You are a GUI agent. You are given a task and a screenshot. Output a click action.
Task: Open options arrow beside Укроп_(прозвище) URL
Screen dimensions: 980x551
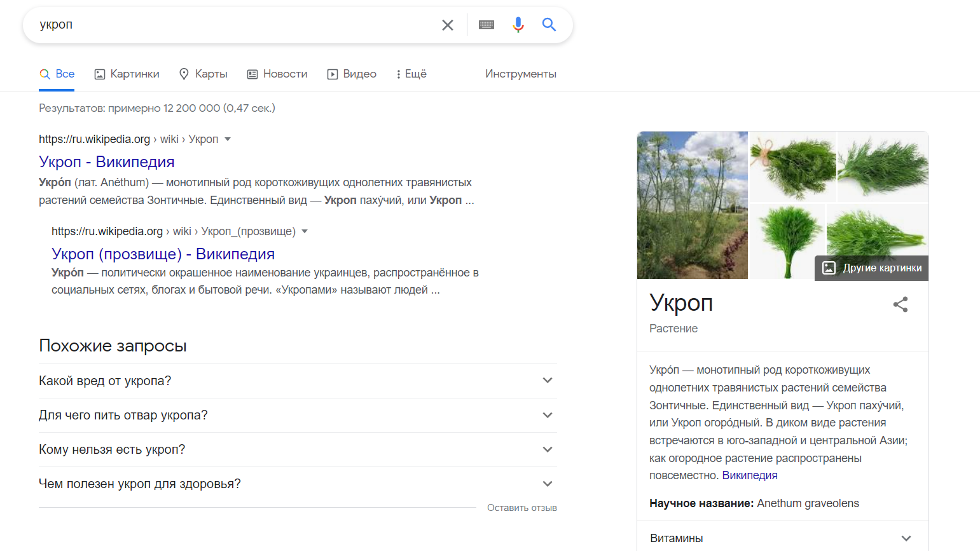coord(305,231)
